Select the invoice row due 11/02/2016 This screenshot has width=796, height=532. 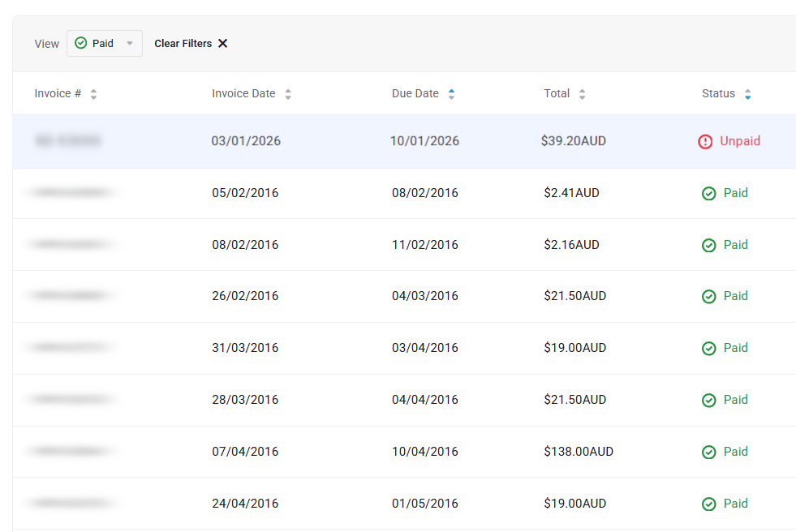pos(424,245)
